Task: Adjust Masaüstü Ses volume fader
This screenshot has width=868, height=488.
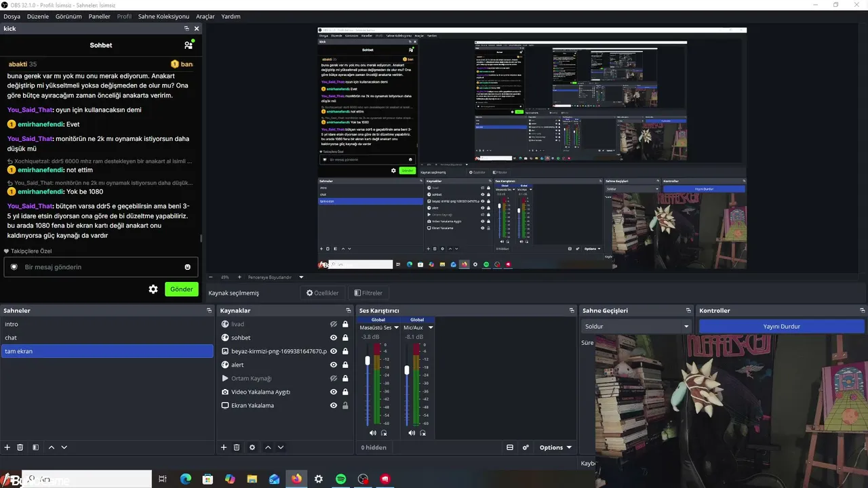Action: (368, 361)
